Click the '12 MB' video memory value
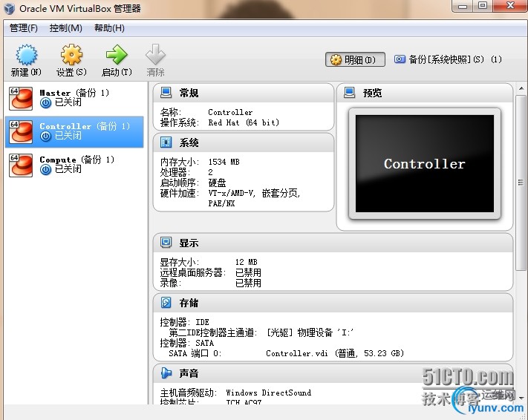The image size is (528, 420). pyautogui.click(x=246, y=262)
